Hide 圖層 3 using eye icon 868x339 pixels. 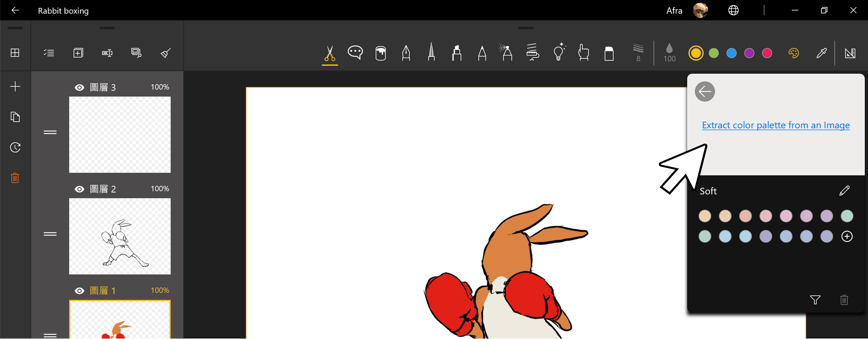pos(80,88)
